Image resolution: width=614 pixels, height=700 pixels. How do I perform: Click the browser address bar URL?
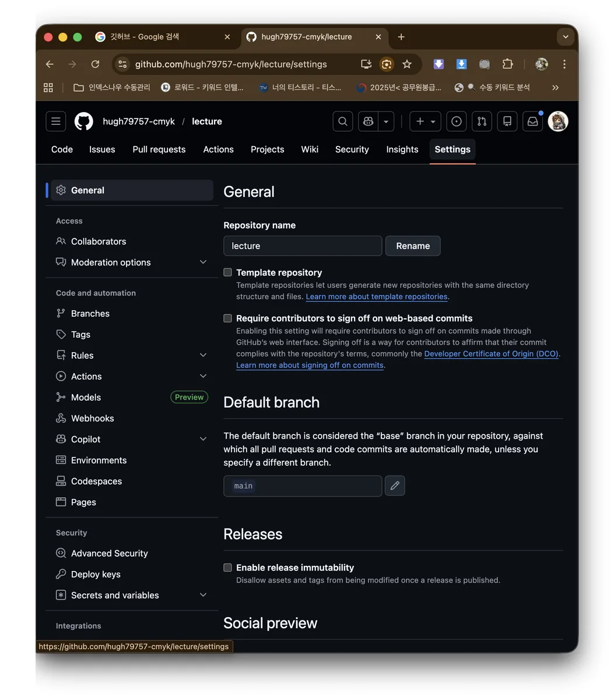231,64
